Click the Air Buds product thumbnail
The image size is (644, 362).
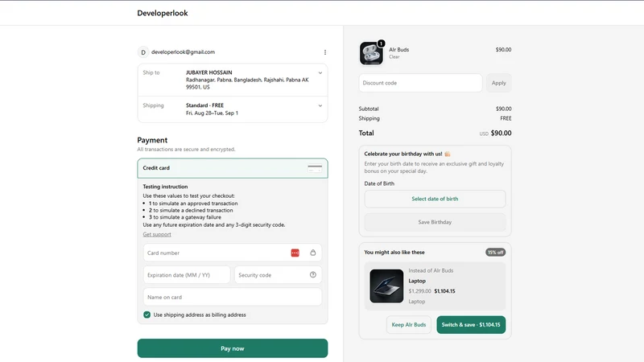click(371, 53)
